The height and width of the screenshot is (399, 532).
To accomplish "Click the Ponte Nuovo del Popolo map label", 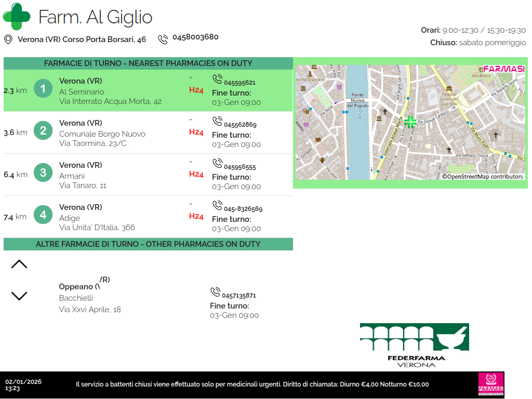I will pyautogui.click(x=357, y=100).
